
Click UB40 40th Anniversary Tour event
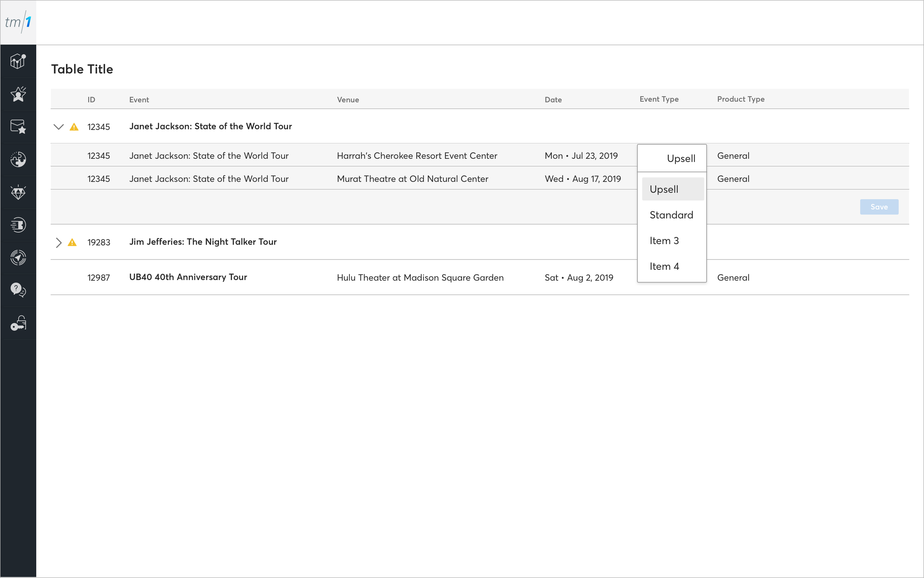tap(188, 277)
